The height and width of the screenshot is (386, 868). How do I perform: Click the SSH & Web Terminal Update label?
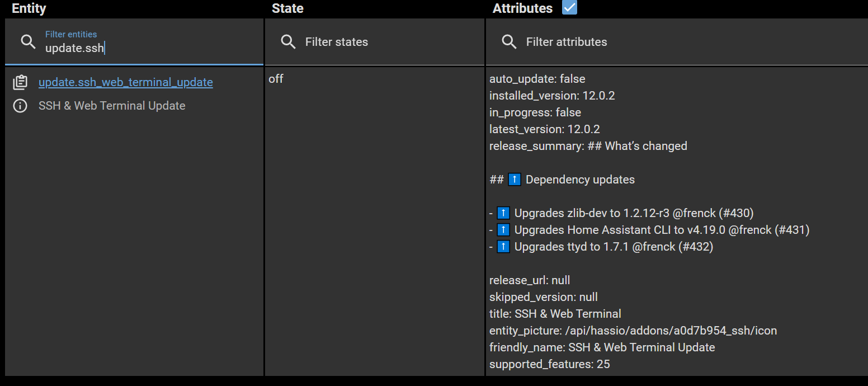click(x=111, y=105)
